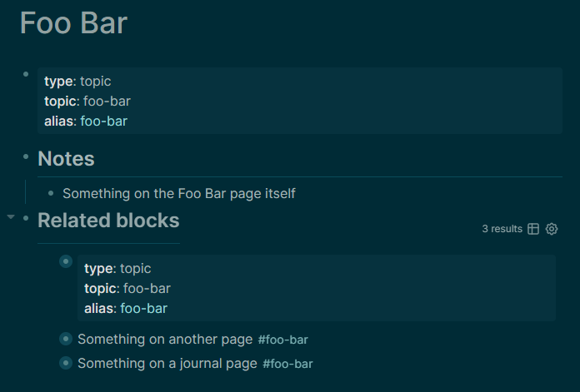Click 'Something on another page' result text

pos(164,339)
